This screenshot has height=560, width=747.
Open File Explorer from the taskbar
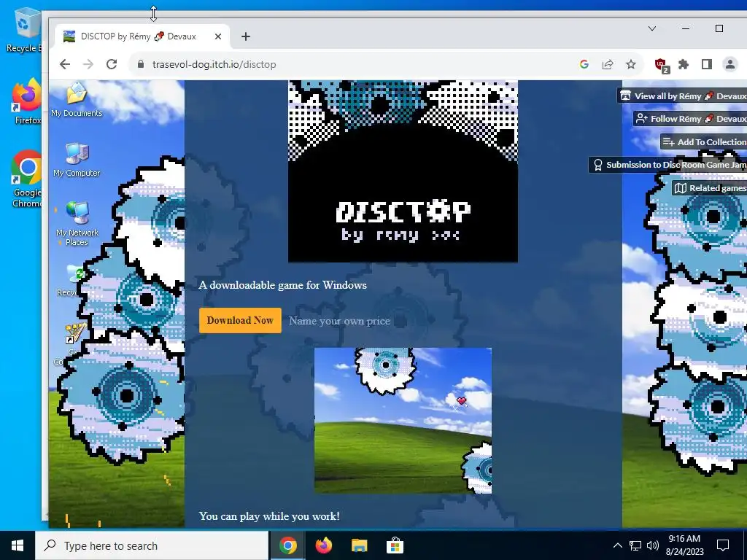point(359,545)
